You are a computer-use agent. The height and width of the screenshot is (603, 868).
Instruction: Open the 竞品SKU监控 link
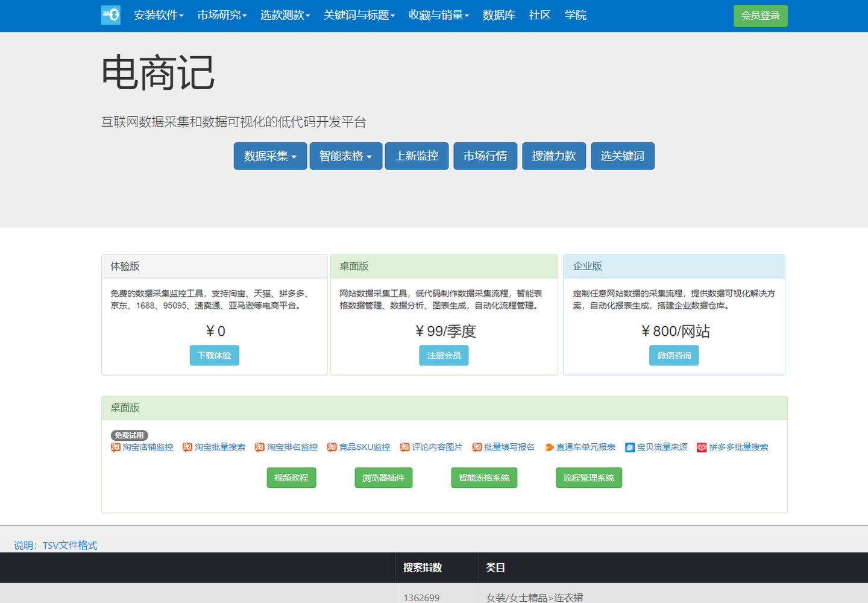tap(365, 447)
